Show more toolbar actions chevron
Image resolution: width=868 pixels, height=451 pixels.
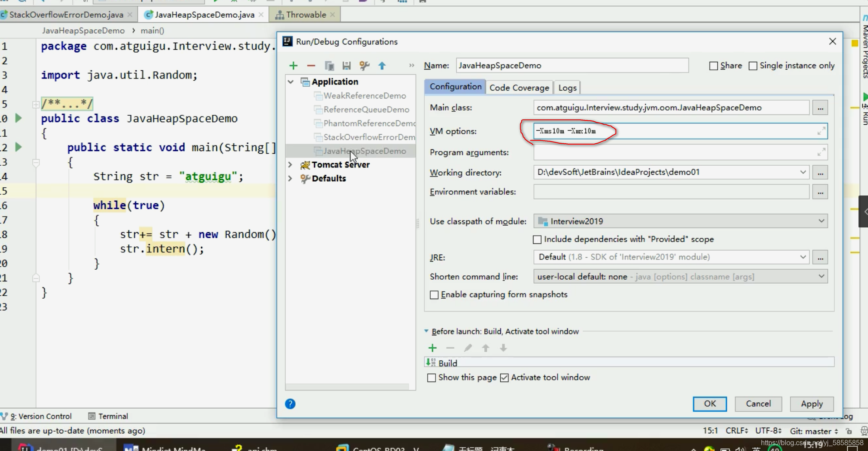pyautogui.click(x=411, y=66)
